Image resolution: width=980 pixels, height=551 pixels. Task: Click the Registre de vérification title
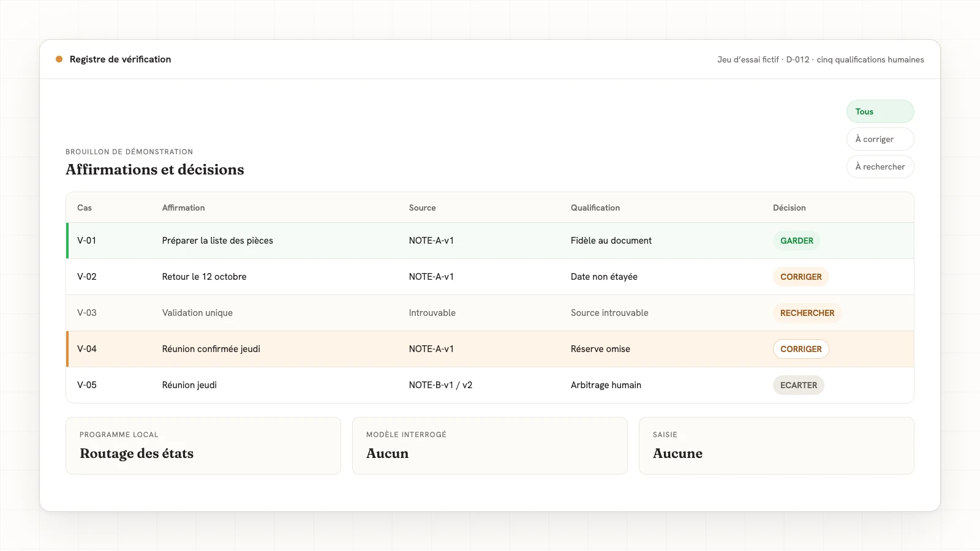point(120,59)
